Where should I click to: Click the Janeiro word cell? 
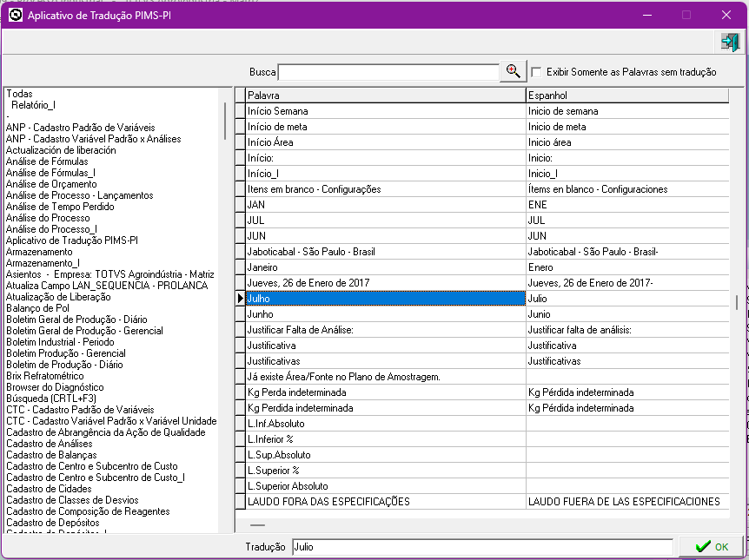click(386, 267)
